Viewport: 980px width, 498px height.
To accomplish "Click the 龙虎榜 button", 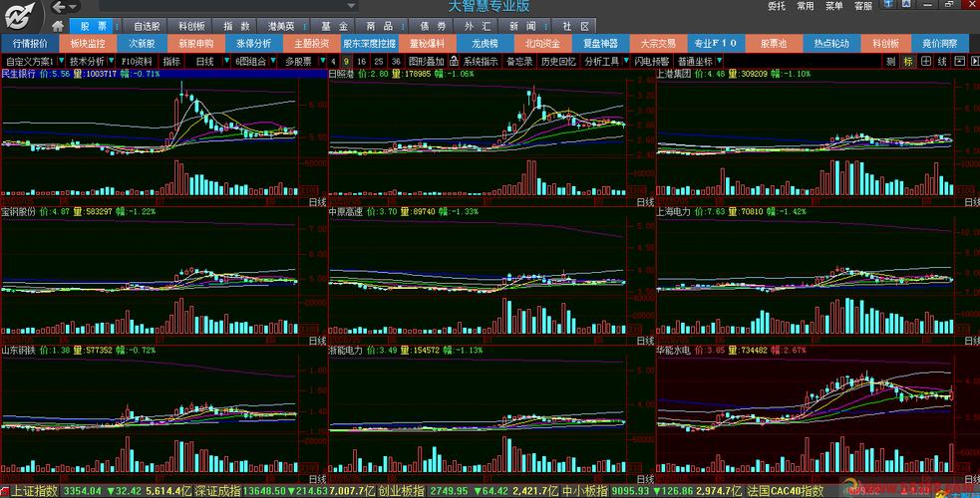I will pos(485,44).
